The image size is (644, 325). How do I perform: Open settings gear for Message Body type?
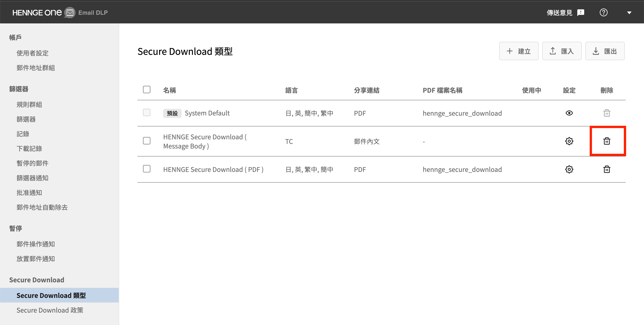[569, 141]
